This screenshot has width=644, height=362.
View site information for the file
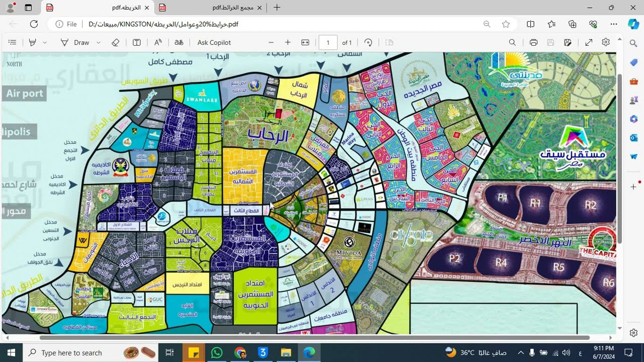(x=66, y=24)
